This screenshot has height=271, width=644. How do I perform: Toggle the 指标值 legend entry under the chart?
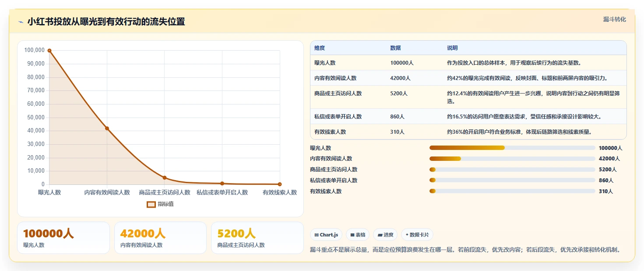[x=160, y=204]
